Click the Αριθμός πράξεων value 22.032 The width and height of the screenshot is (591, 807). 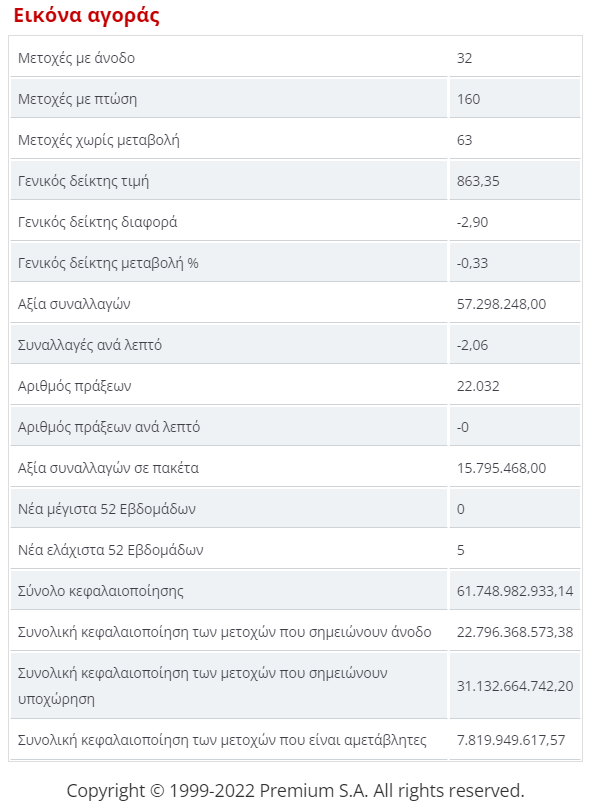point(478,386)
